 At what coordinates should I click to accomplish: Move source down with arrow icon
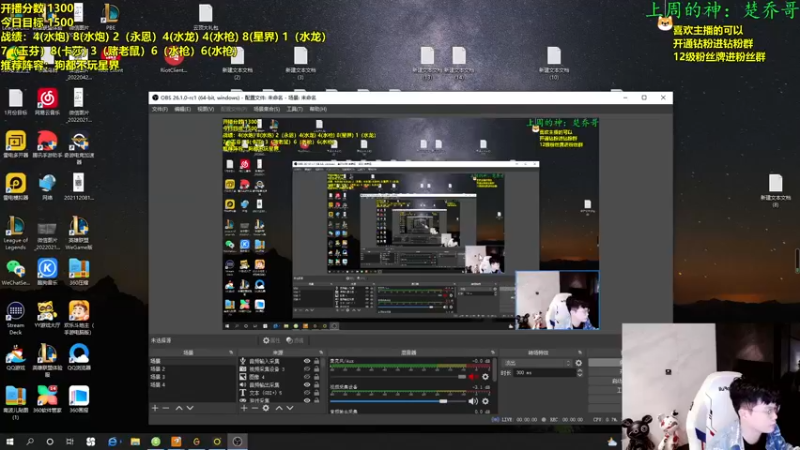[x=290, y=408]
